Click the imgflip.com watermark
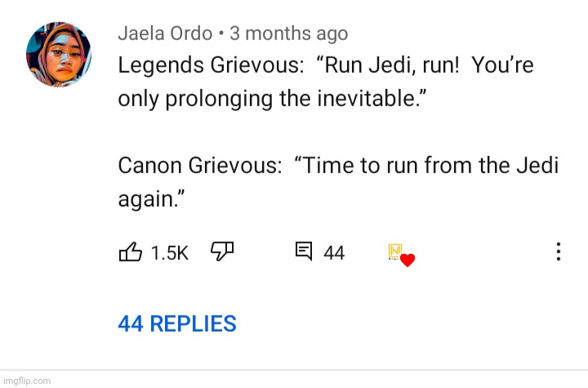 tap(27, 381)
